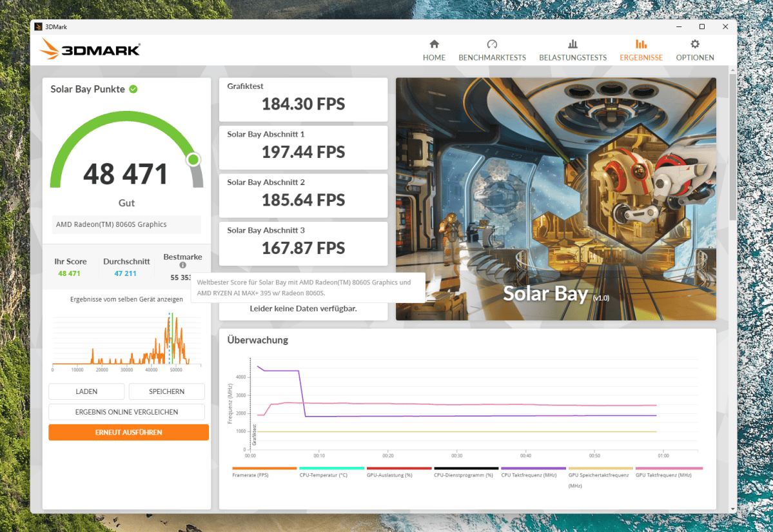Viewport: 773px width, 532px height.
Task: Toggle CPU-Temperatur (°C) legend entry
Action: click(x=331, y=472)
